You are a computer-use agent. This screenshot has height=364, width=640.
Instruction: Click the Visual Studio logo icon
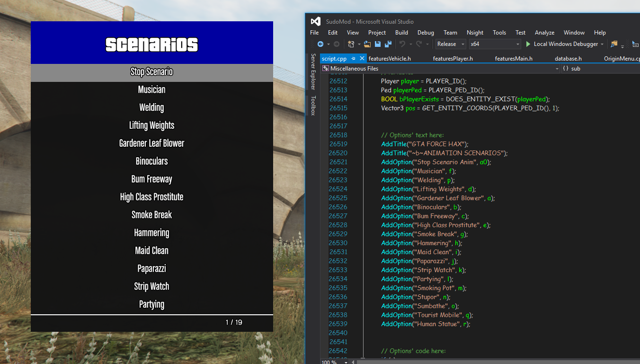(x=315, y=21)
